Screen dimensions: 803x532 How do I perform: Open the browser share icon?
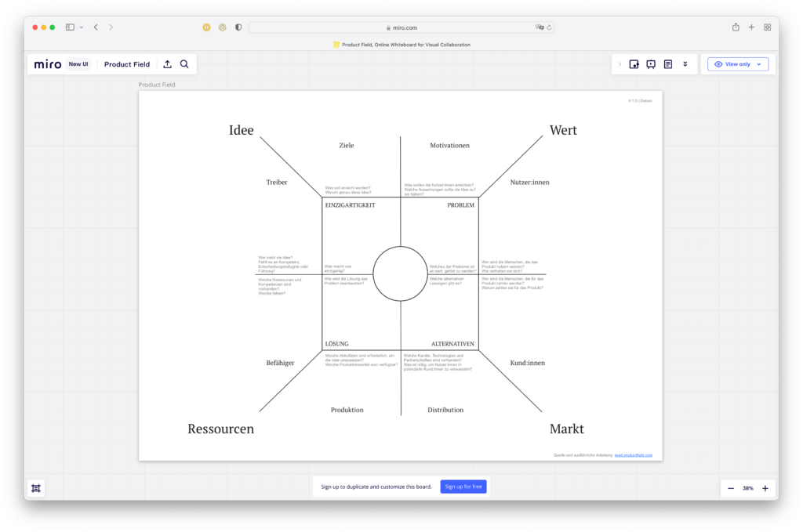(x=735, y=26)
